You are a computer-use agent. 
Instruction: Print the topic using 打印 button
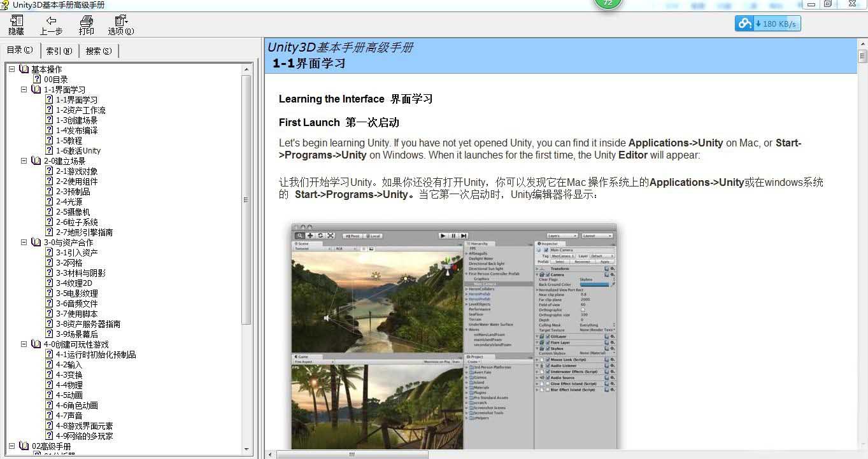(x=86, y=25)
